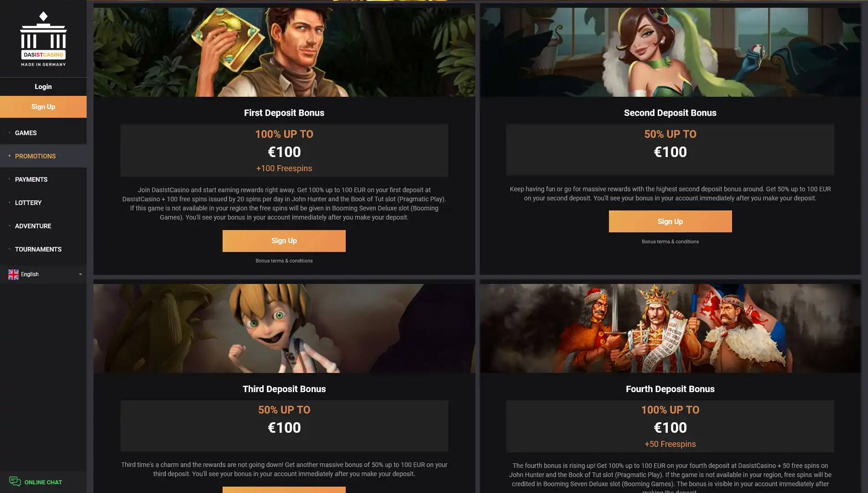Viewport: 868px width, 493px height.
Task: Click the DasIstCasino logo
Action: (43, 39)
